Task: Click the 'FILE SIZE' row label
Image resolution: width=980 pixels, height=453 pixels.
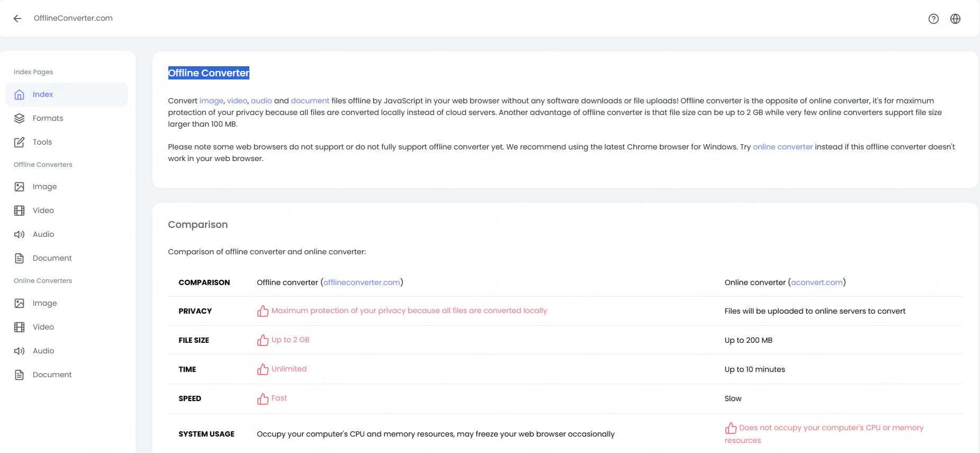Action: pyautogui.click(x=194, y=340)
